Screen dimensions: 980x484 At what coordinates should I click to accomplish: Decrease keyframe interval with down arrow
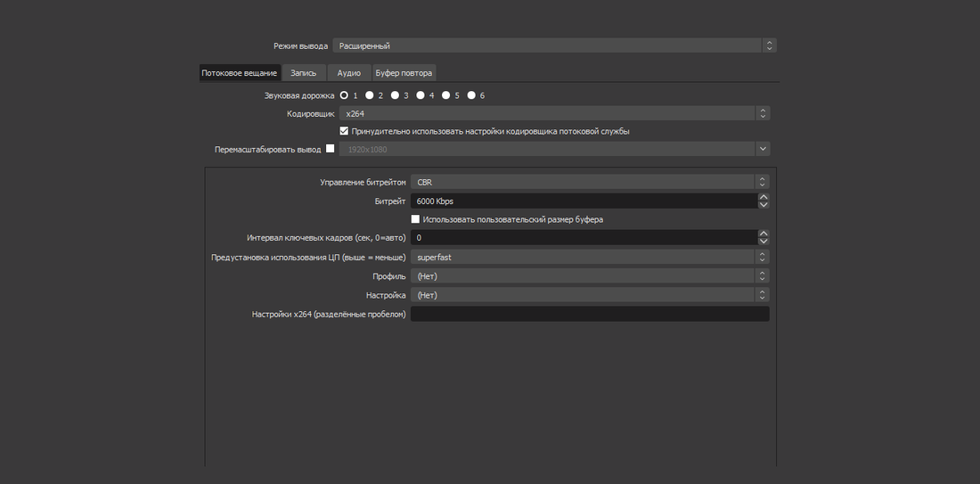(x=764, y=242)
